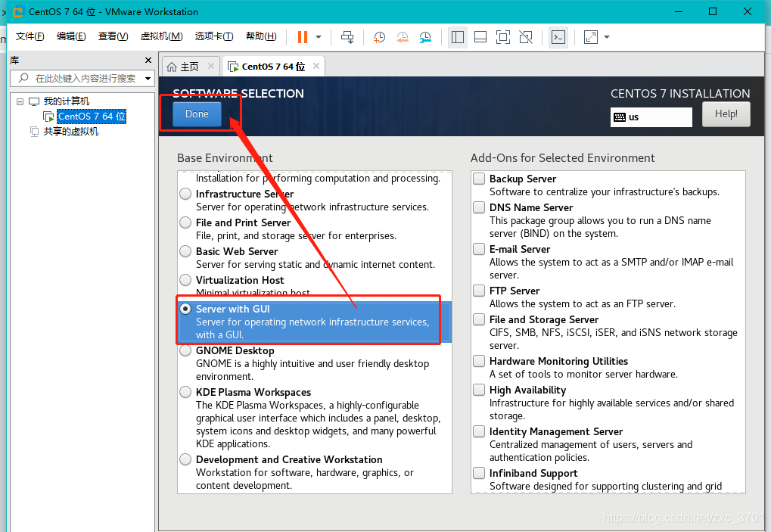Viewport: 771px width, 532px height.
Task: Enable the E-mail Server checkbox
Action: [479, 249]
